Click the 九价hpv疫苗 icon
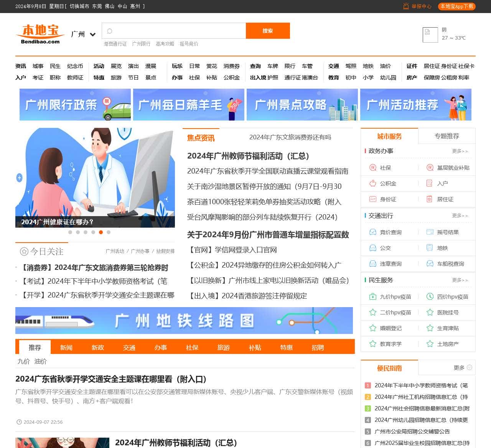The height and width of the screenshot is (448, 491). (x=372, y=297)
